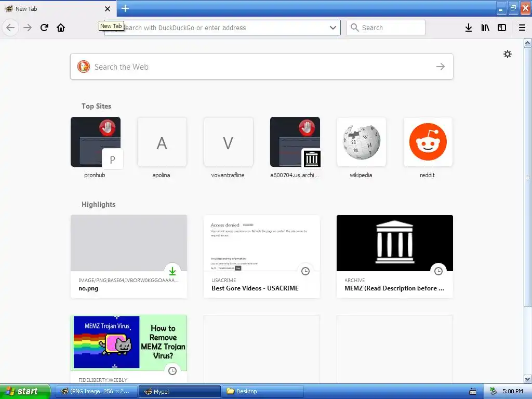Open a new tab with plus button
Screen dimensions: 532x399
pos(125,8)
